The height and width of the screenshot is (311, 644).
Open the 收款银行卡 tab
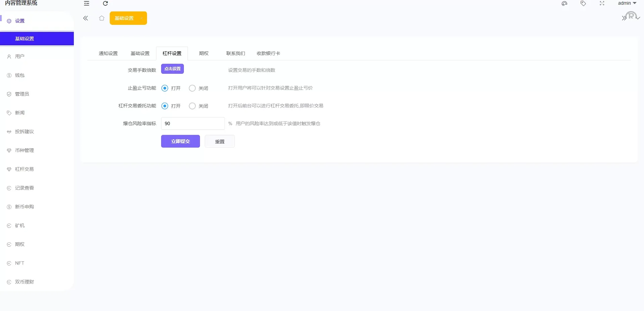click(x=268, y=53)
